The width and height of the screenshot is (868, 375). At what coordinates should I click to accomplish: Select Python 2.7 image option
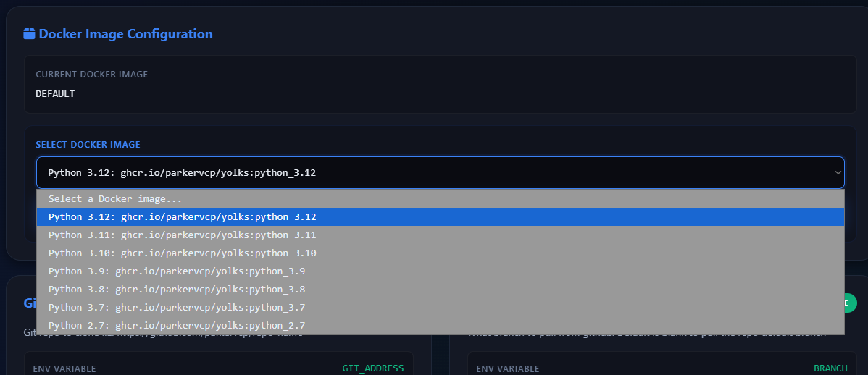(x=440, y=325)
